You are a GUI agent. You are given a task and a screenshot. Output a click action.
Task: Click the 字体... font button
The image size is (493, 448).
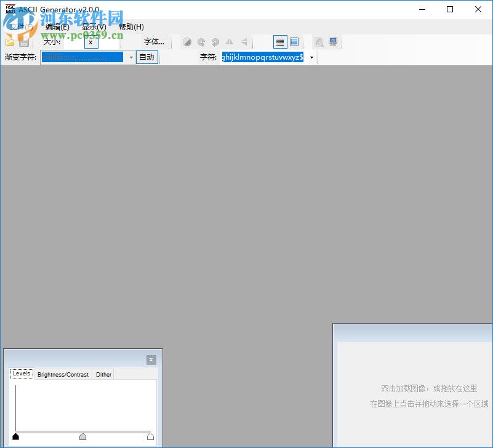[154, 42]
